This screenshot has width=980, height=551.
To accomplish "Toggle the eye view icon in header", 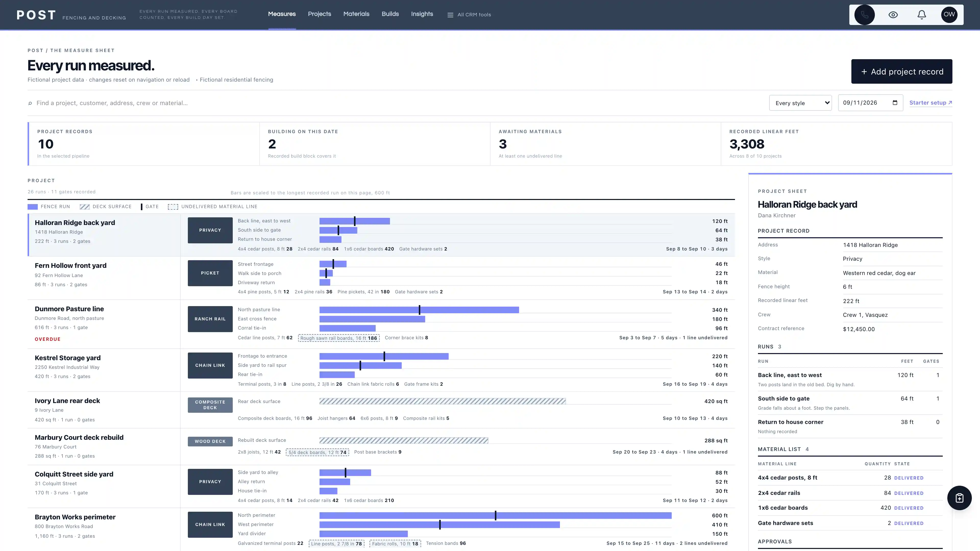I will pyautogui.click(x=893, y=15).
